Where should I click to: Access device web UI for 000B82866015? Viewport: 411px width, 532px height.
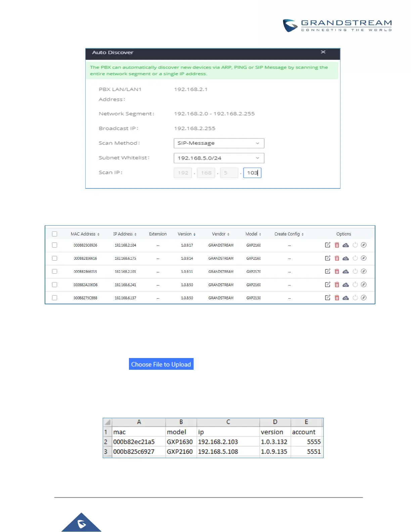[x=364, y=271]
